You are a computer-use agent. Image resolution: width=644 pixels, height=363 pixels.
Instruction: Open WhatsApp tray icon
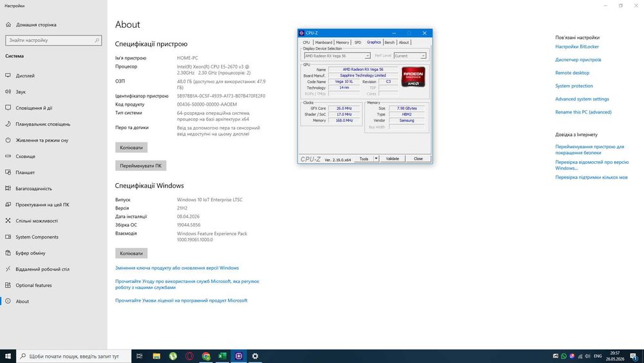click(564, 356)
